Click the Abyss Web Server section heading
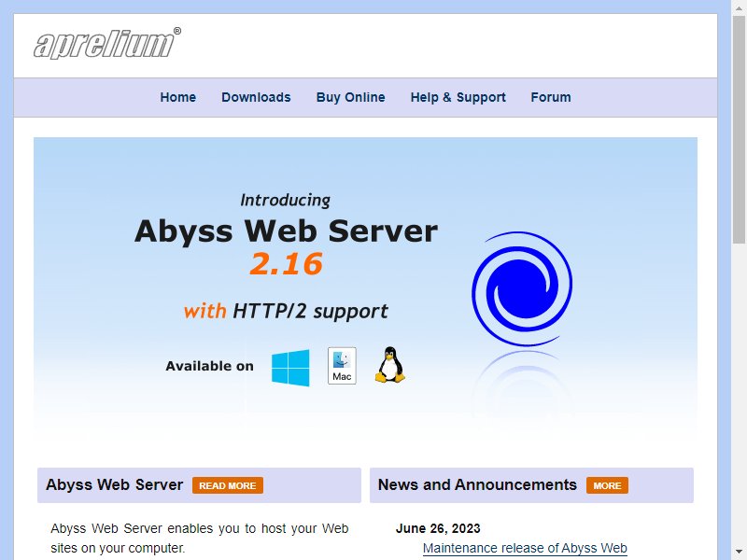The height and width of the screenshot is (560, 747). [x=114, y=484]
